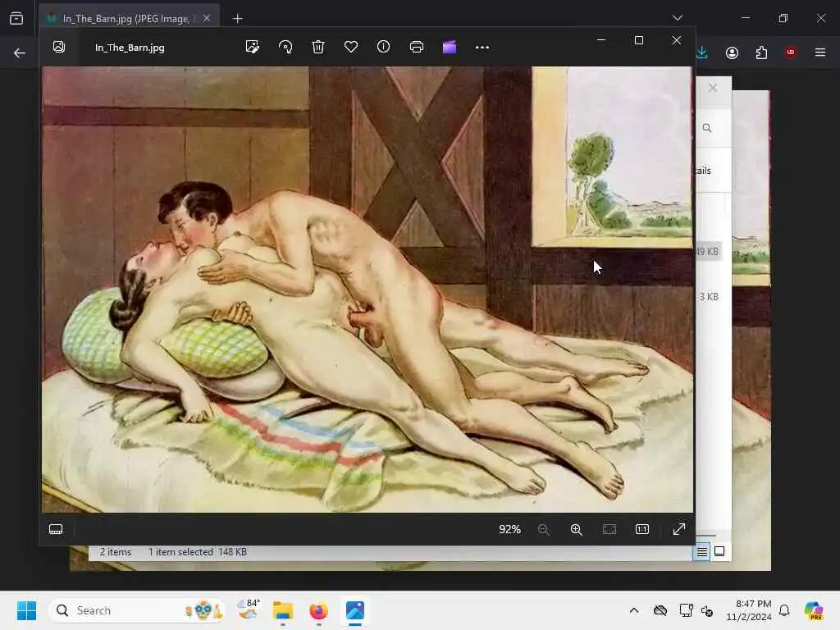Open the Edit image tool in Photos

tap(253, 47)
